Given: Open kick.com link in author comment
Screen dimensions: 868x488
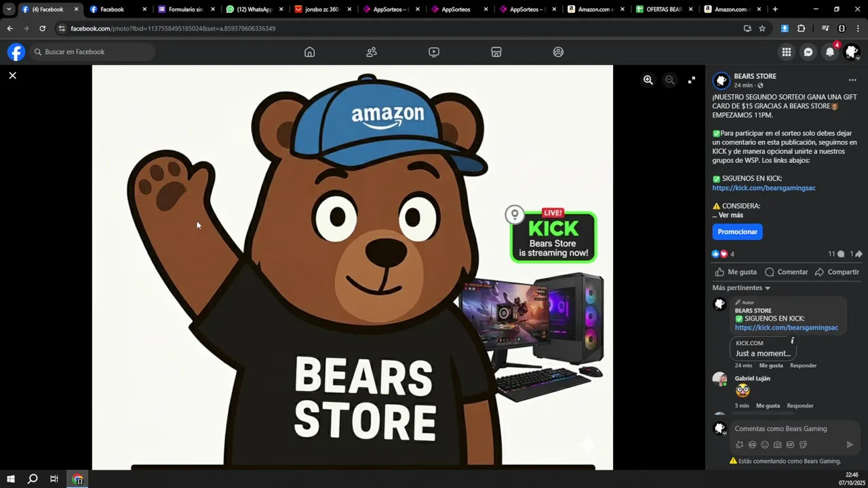Looking at the screenshot, I should click(x=787, y=327).
